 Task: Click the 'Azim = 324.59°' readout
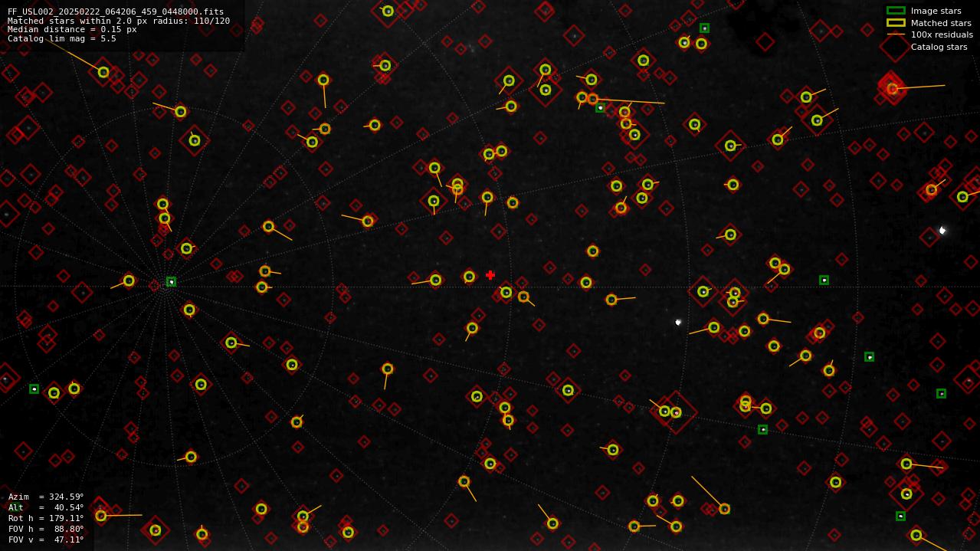click(x=46, y=497)
